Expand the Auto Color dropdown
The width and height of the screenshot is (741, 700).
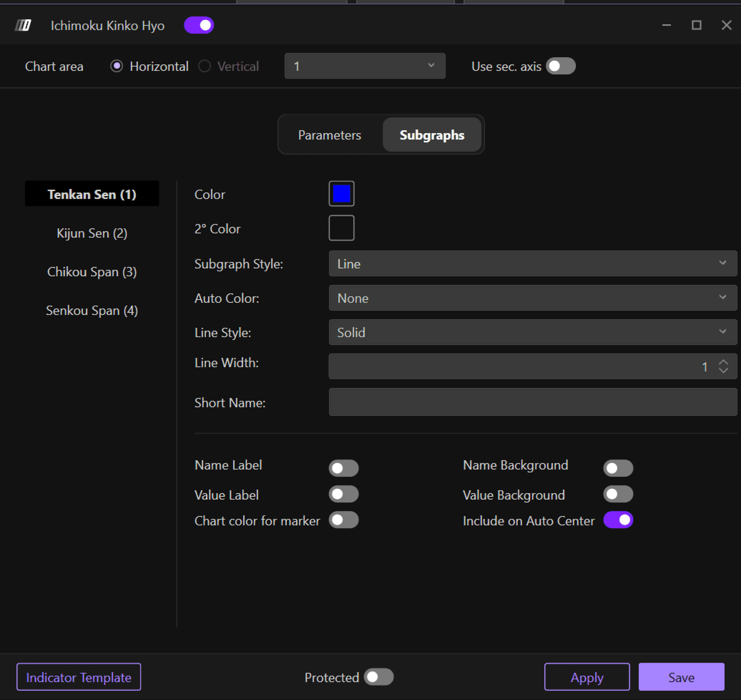click(533, 298)
